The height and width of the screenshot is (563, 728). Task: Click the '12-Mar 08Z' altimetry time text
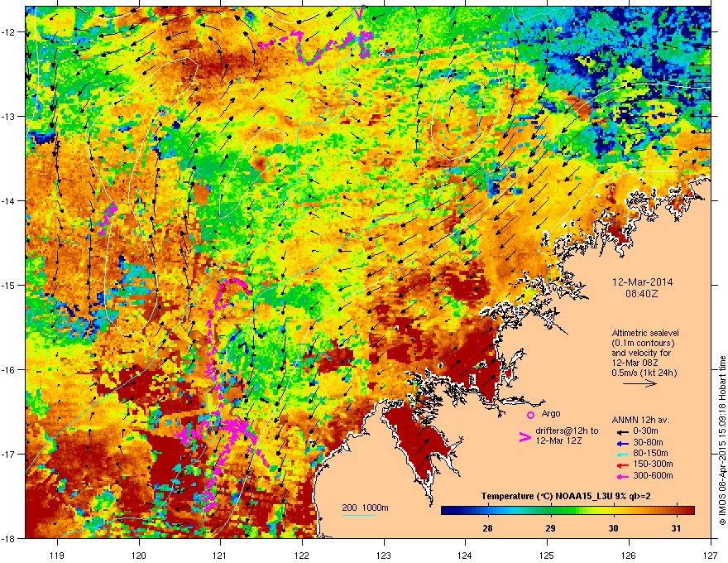635,363
